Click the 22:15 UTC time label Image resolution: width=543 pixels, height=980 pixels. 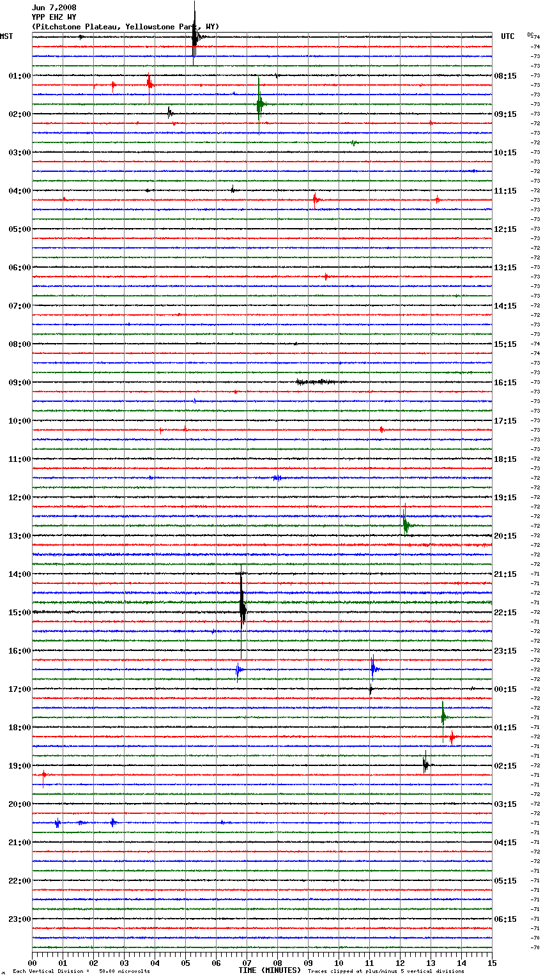tap(505, 613)
